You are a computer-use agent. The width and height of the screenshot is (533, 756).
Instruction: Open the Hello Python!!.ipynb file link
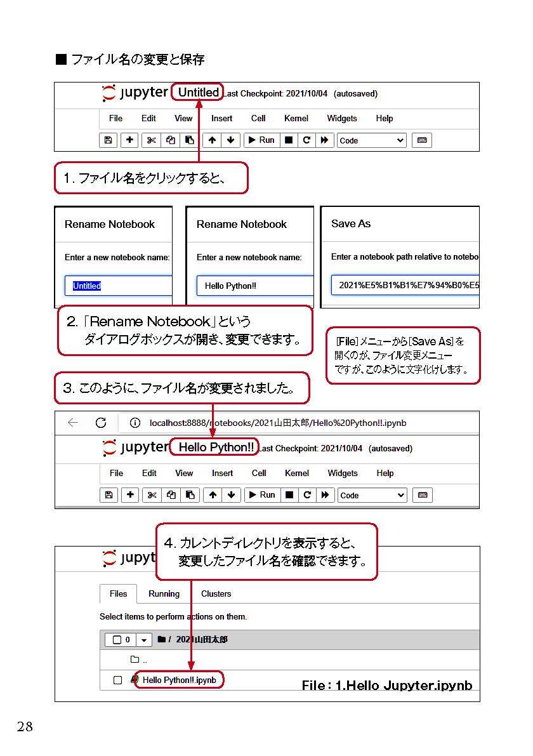[179, 680]
